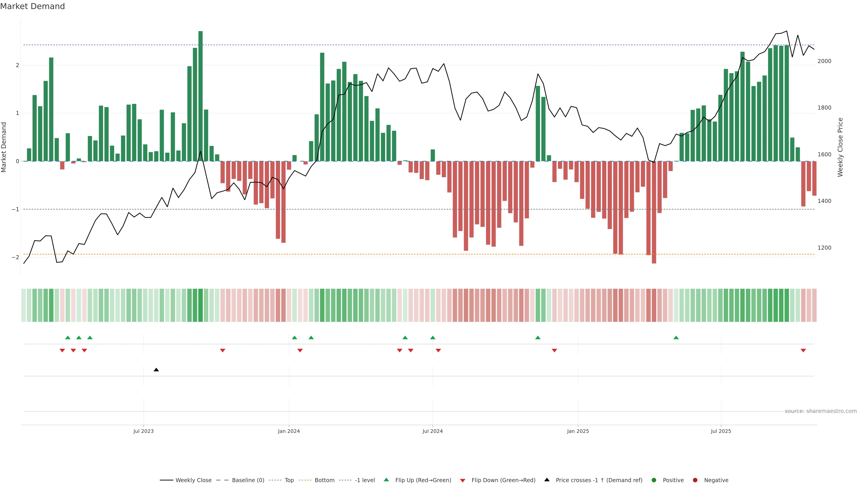Click the darkest green heat strip cell
This screenshot has width=868, height=488.
200,305
